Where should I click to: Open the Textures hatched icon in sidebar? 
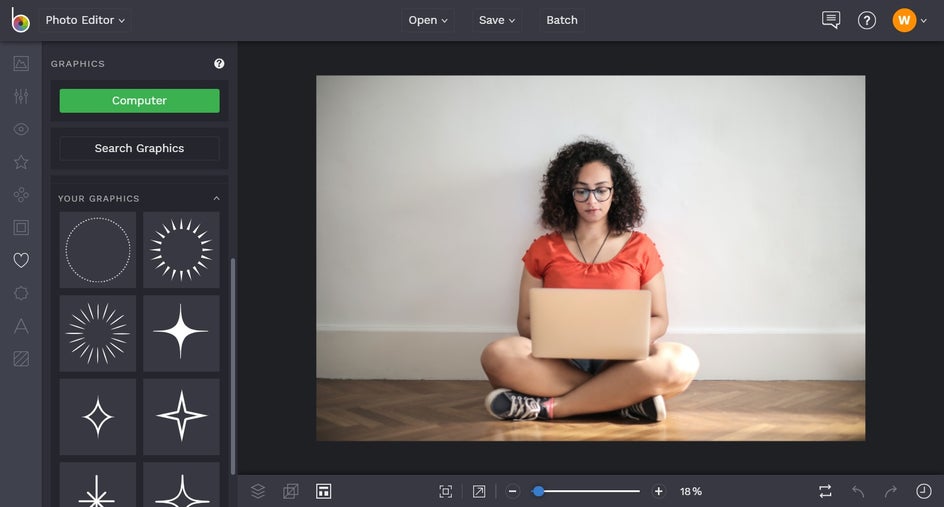21,359
